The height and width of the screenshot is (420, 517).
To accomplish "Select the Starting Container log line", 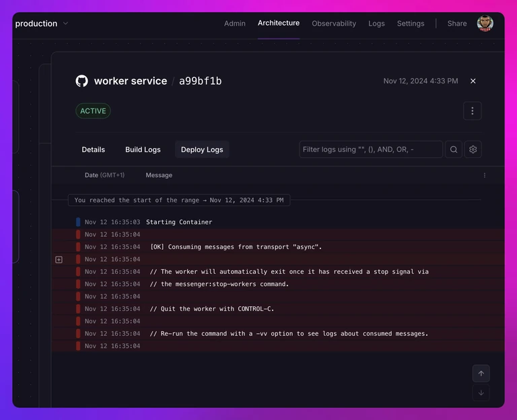I will click(x=278, y=222).
